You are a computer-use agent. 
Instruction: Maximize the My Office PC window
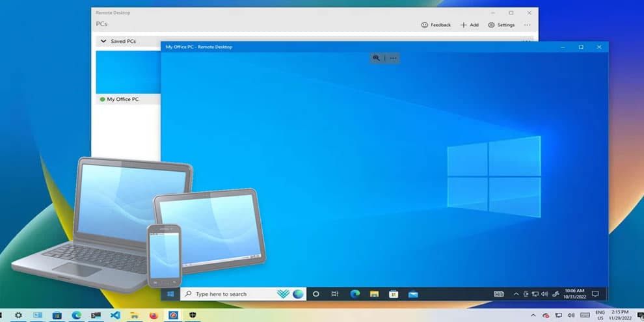tap(581, 47)
